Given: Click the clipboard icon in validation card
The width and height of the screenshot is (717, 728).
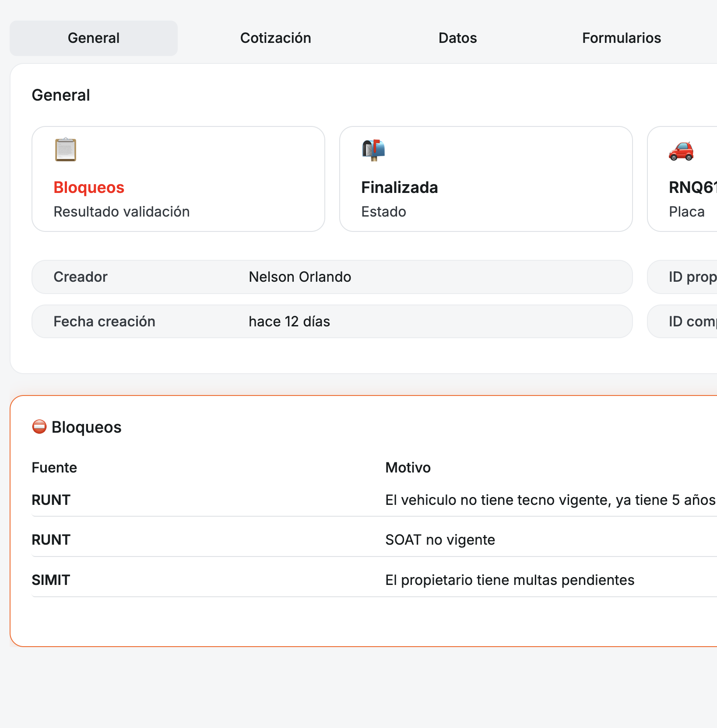Looking at the screenshot, I should pos(66,150).
